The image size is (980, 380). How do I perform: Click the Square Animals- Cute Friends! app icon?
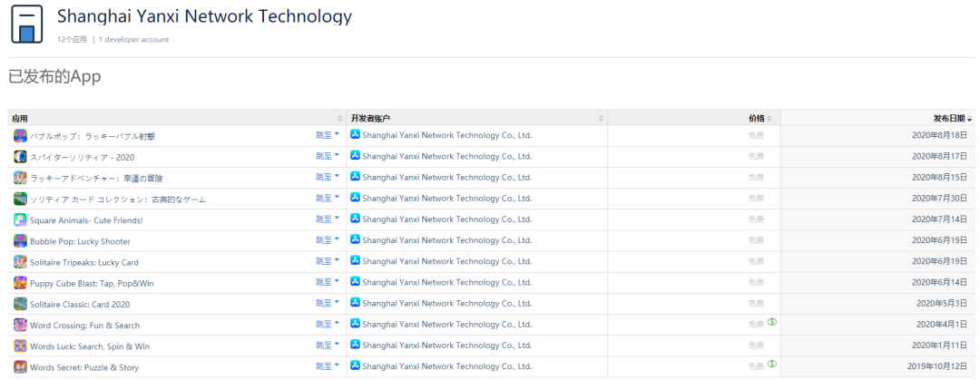[x=20, y=220]
